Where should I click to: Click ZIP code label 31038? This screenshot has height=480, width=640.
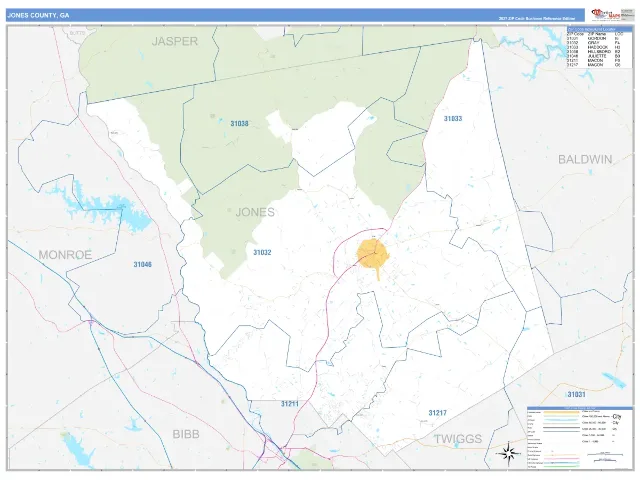[x=239, y=123]
